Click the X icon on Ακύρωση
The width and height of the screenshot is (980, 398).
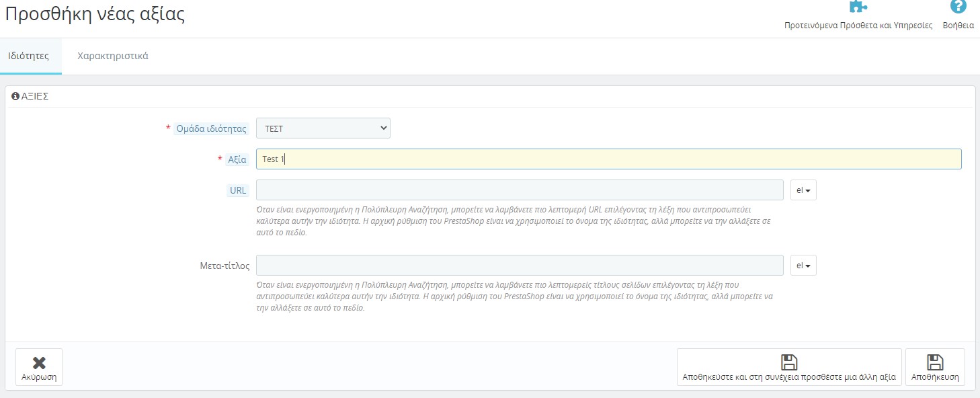(x=39, y=362)
